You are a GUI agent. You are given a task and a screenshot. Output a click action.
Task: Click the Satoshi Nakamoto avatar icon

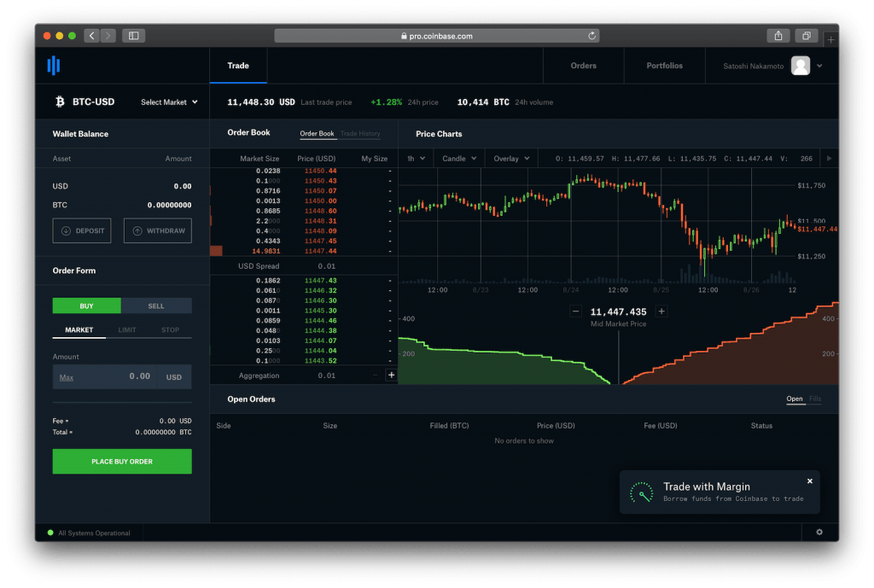tap(800, 65)
